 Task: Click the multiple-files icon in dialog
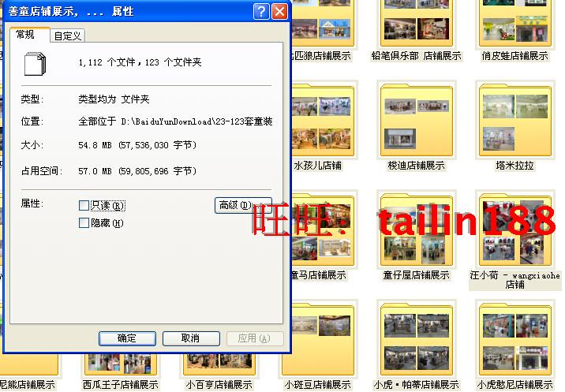35,64
